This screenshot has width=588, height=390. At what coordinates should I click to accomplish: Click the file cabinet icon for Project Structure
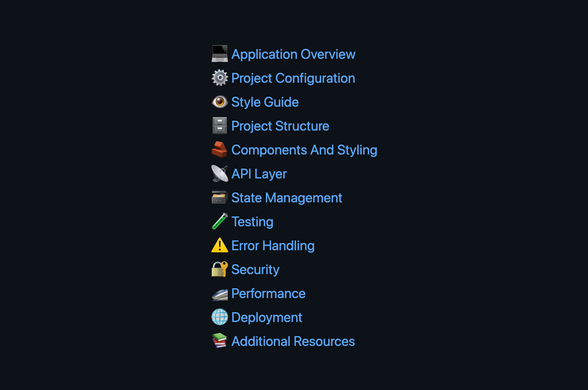[x=220, y=126]
